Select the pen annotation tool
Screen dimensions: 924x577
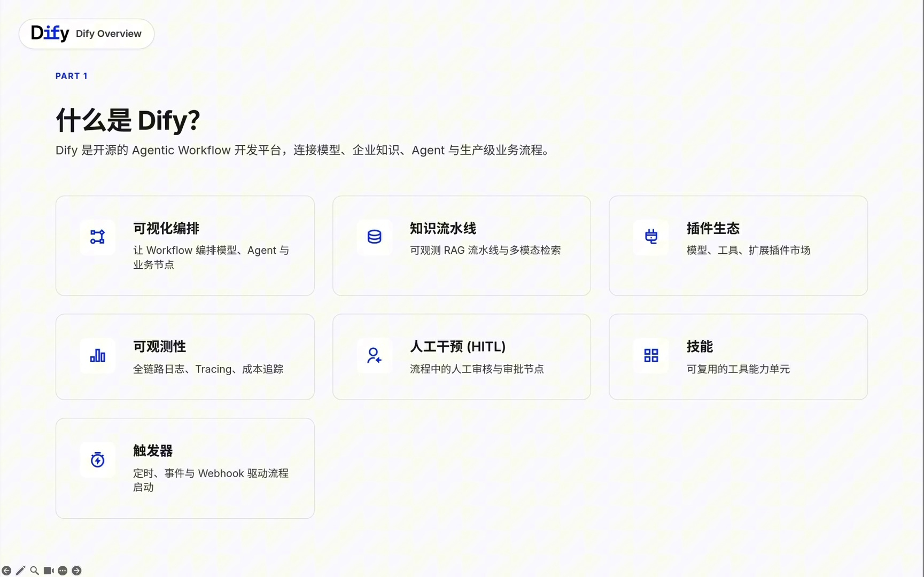point(20,571)
